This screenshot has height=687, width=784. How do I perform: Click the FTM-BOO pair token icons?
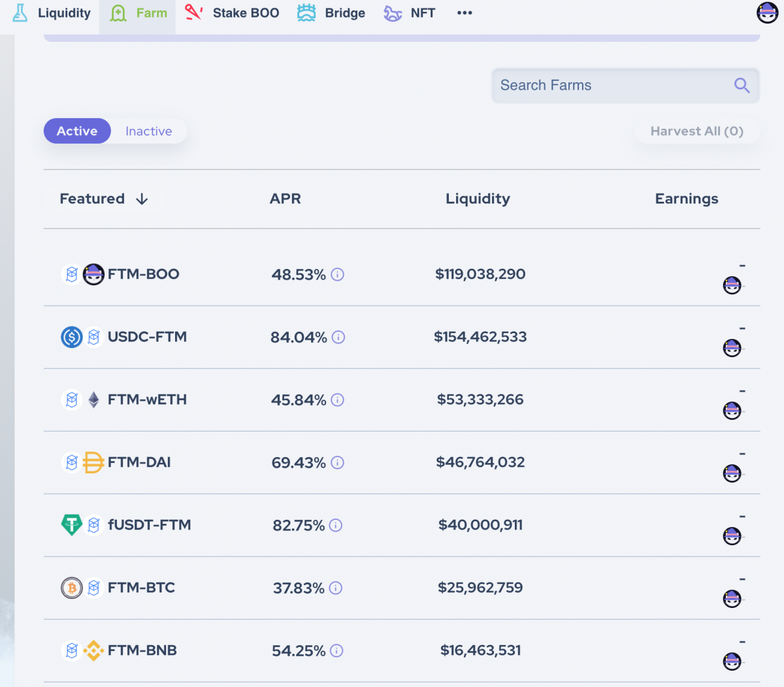[x=82, y=274]
